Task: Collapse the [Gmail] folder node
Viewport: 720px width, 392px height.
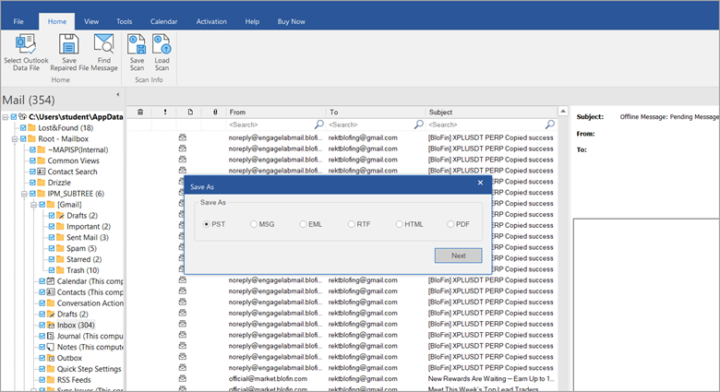Action: pos(34,205)
